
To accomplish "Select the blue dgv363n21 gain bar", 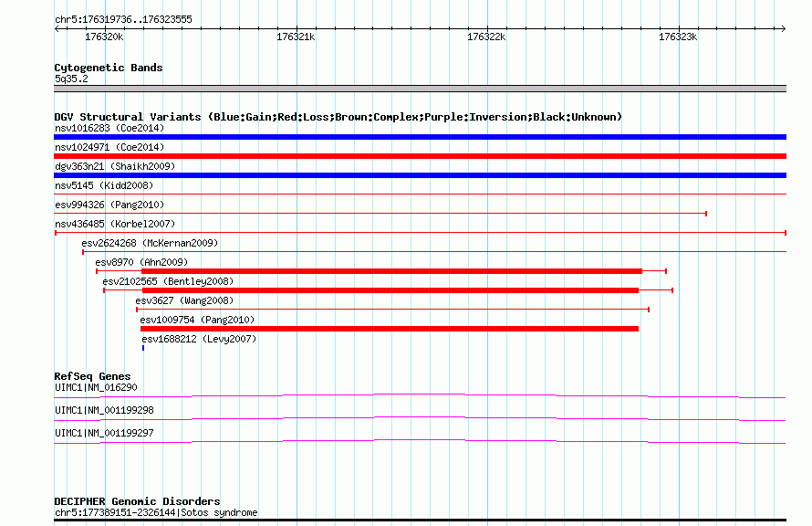I will pos(420,175).
